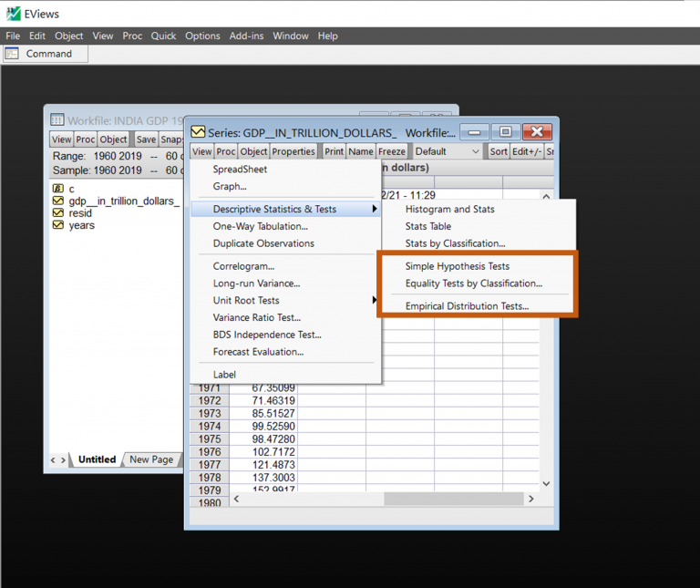Screen dimensions: 700x588
Task: Click the Command window icon
Action: pos(12,54)
